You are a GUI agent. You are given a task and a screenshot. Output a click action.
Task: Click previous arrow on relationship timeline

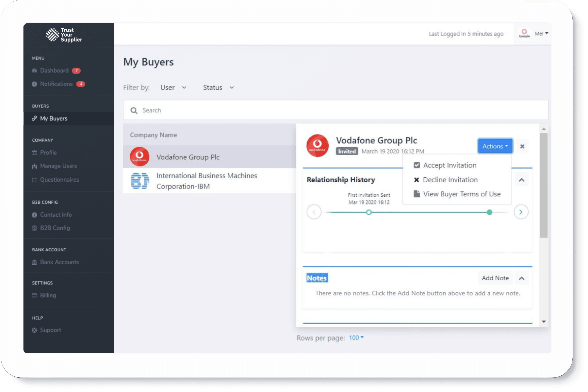[314, 212]
